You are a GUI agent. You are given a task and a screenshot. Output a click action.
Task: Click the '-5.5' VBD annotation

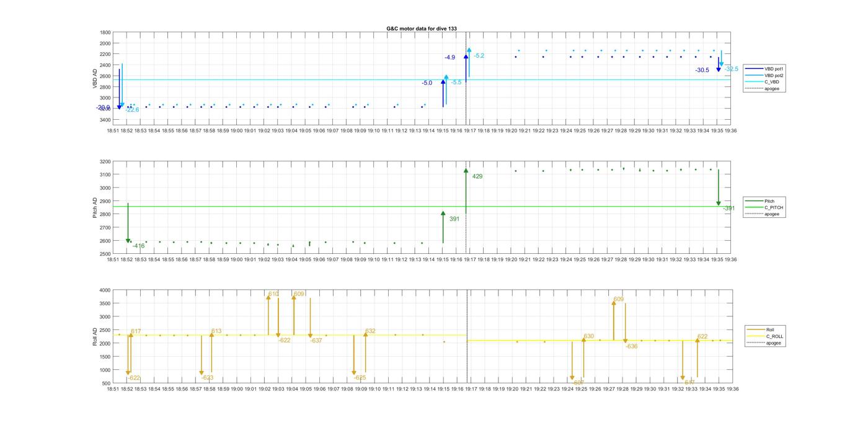(x=456, y=83)
